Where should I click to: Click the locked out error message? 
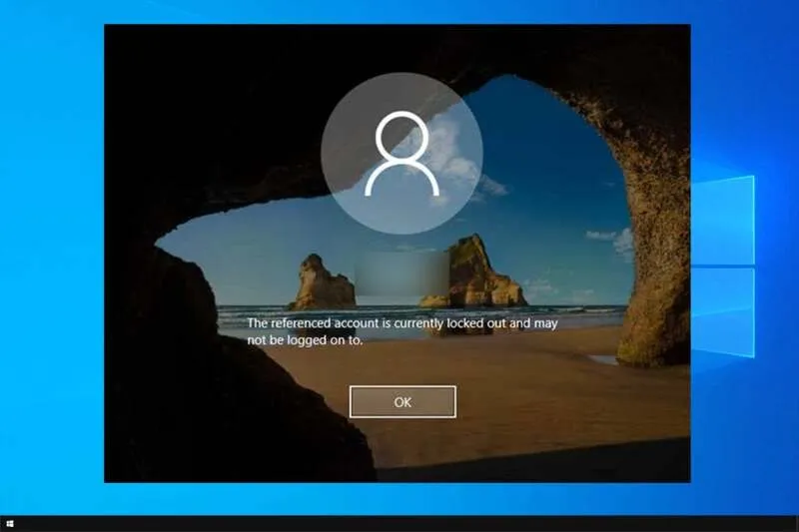tap(400, 331)
